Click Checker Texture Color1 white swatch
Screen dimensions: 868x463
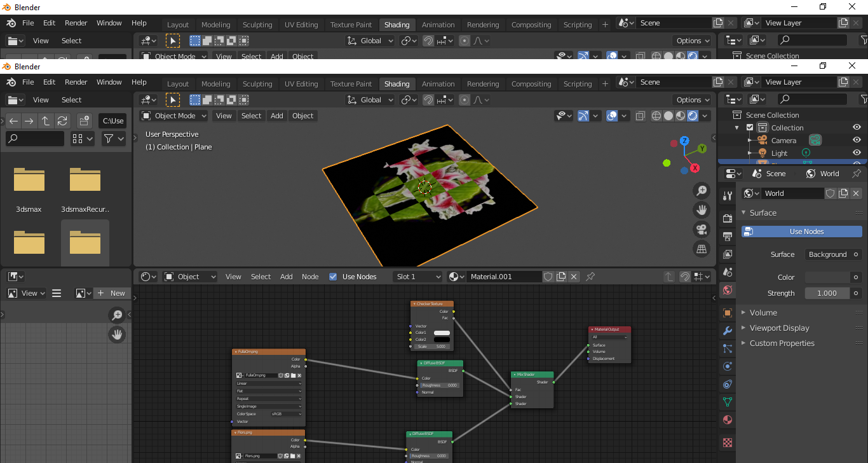(442, 333)
